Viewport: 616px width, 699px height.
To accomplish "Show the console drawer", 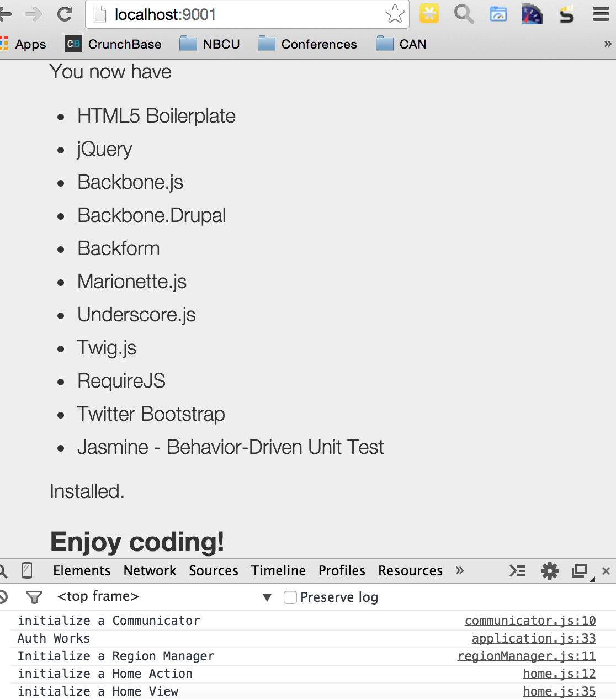I will 518,571.
